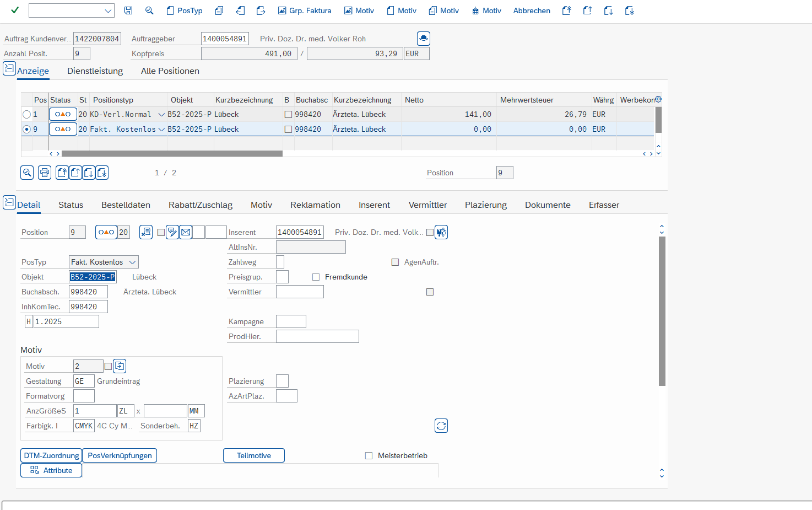The height and width of the screenshot is (510, 812).
Task: Switch to the Bestelldaten tab
Action: point(126,205)
